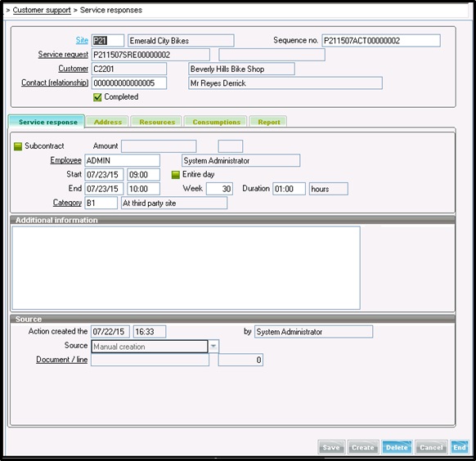Click the Service request link label

(63, 55)
